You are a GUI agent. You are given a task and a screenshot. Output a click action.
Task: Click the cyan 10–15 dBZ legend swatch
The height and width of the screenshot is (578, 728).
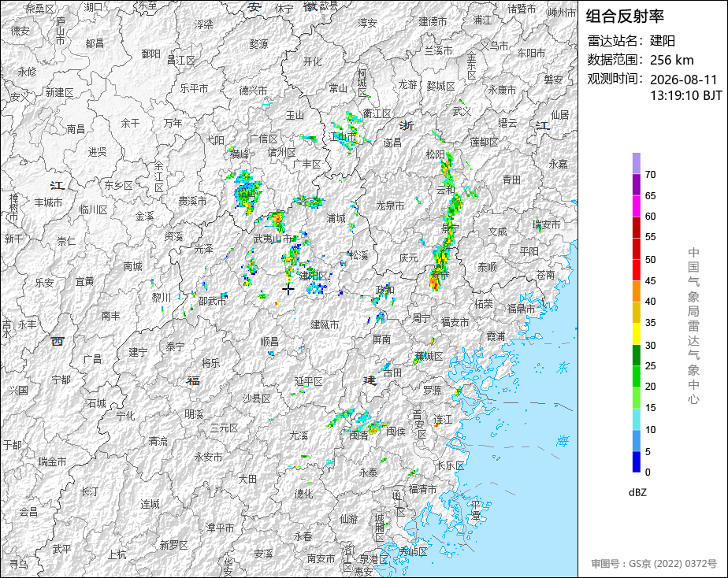click(x=636, y=419)
